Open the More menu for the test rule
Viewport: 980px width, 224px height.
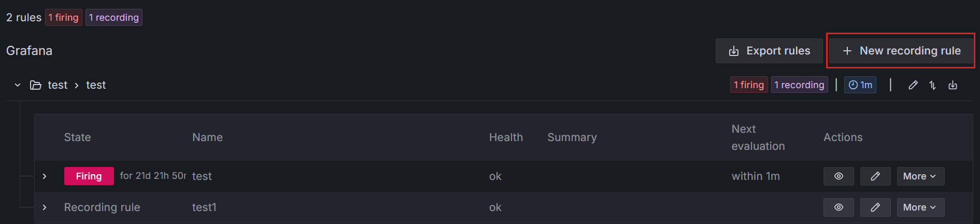920,176
